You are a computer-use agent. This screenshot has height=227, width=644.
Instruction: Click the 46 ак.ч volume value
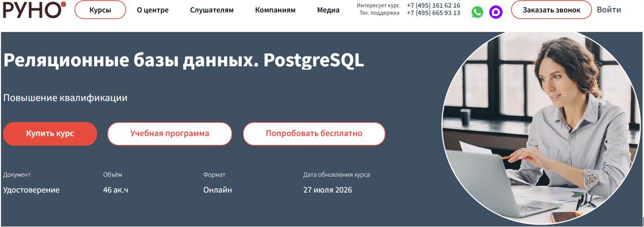(116, 190)
